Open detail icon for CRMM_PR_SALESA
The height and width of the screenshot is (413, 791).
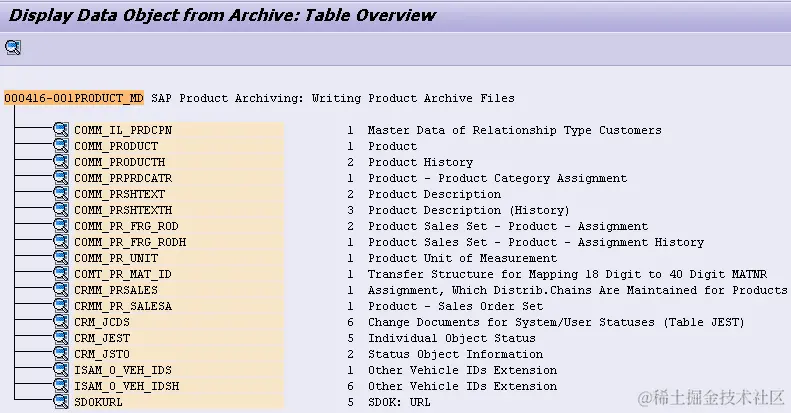tap(61, 306)
